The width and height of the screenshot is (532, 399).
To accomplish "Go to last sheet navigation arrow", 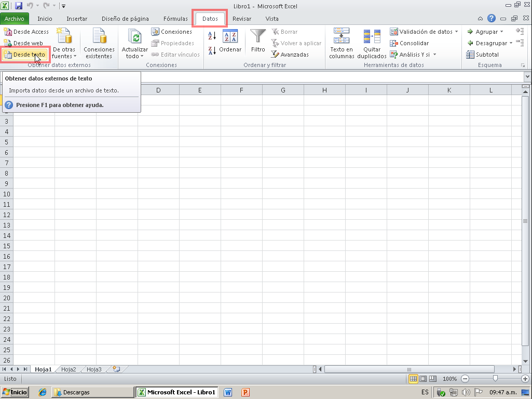I will point(25,369).
